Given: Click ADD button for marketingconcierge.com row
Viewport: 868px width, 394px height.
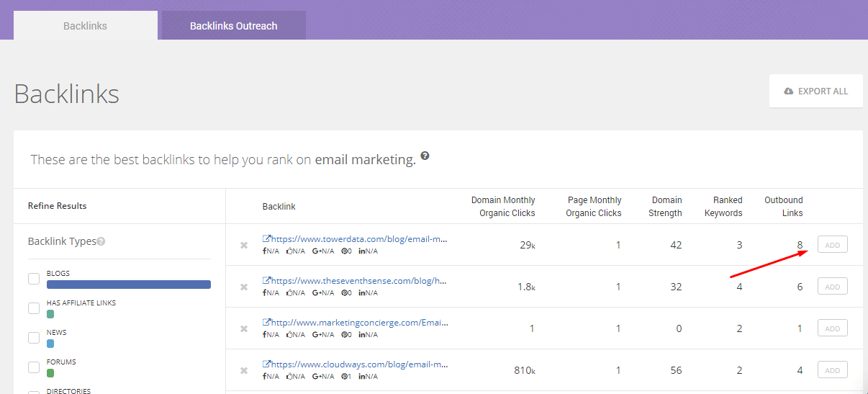Looking at the screenshot, I should 833,328.
